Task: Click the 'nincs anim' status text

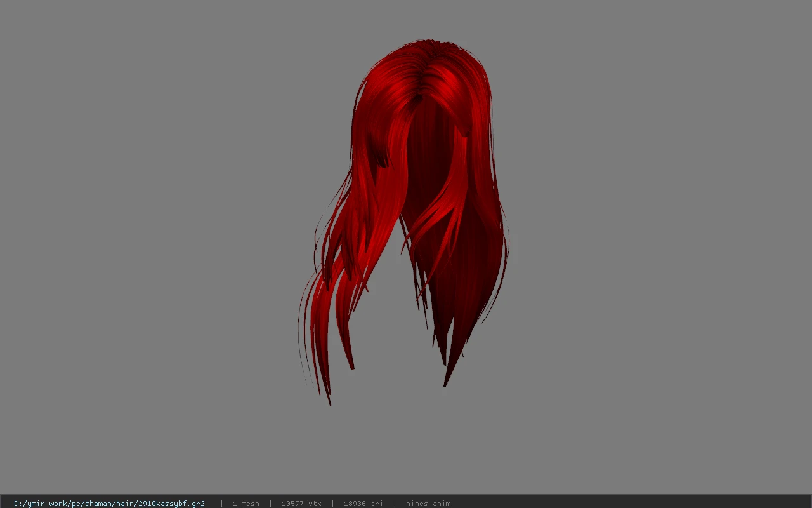Action: point(428,504)
